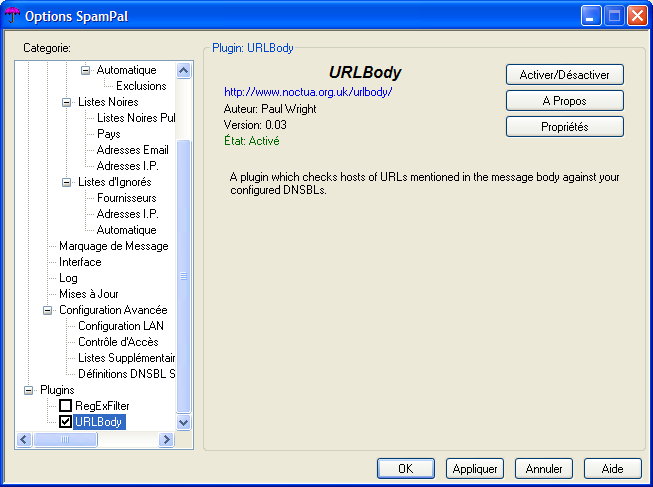Select Adresses Email under Listes Noires
Image resolution: width=653 pixels, height=487 pixels.
click(x=132, y=150)
